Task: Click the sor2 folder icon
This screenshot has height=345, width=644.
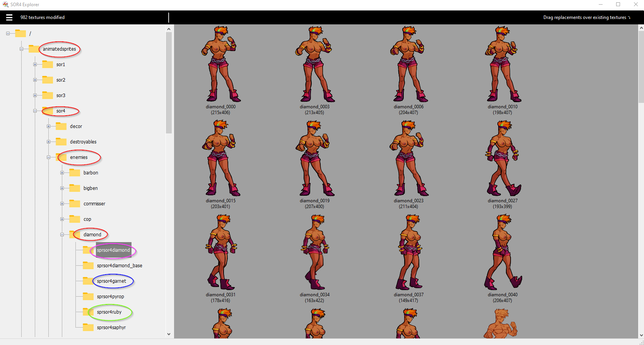Action: point(48,80)
